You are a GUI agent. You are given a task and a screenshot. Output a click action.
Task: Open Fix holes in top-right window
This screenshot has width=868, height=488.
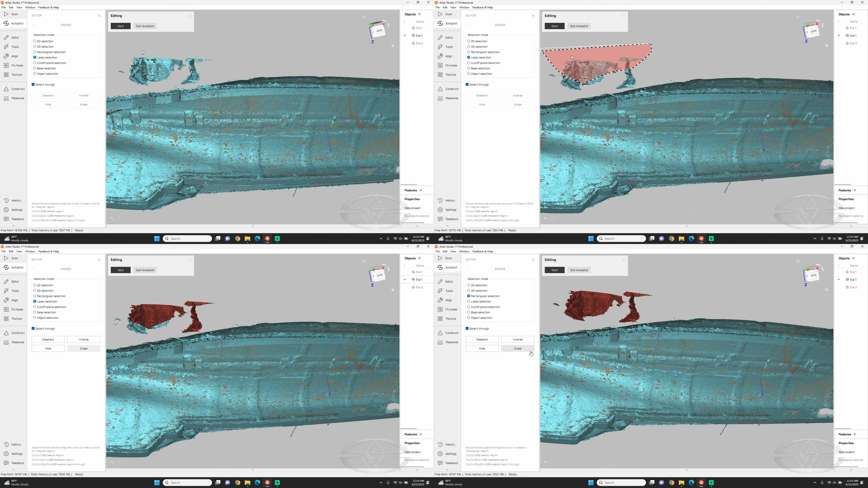tap(447, 65)
